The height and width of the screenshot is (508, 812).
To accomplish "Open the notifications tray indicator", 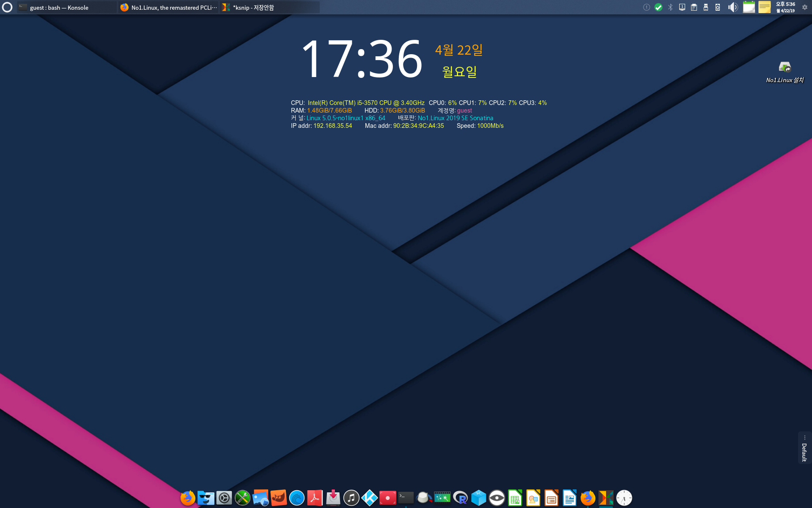I will (x=646, y=7).
